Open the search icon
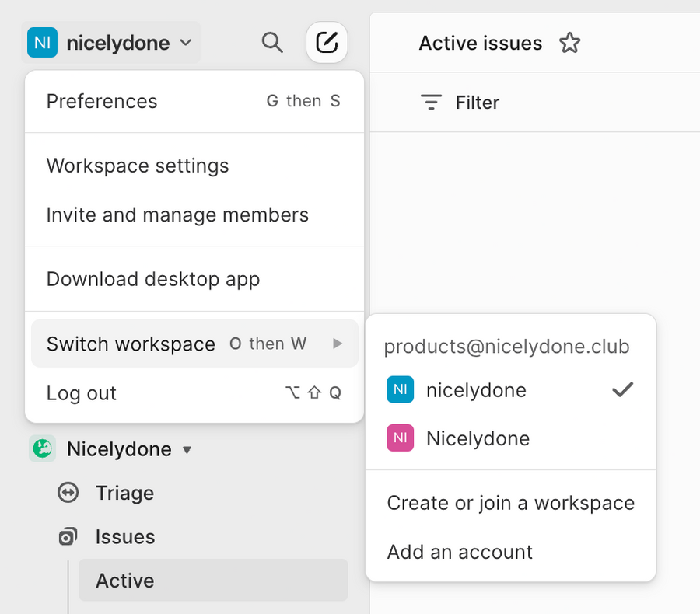Viewport: 700px width, 614px height. (272, 43)
